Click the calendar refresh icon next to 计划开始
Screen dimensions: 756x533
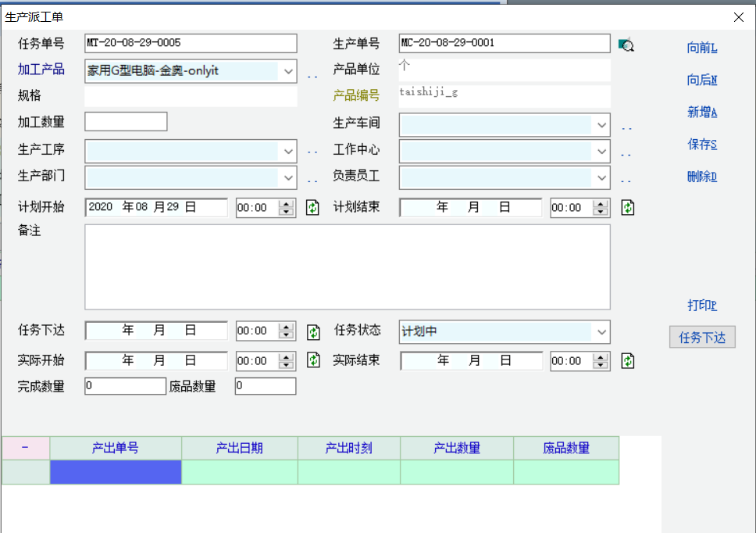click(x=312, y=208)
